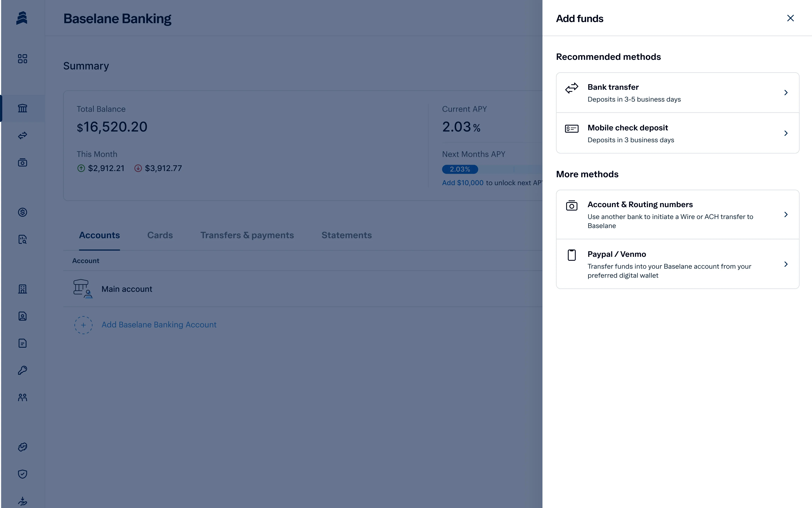Viewport: 812px width, 508px height.
Task: Click the preferred digital wallet description text
Action: (669, 271)
